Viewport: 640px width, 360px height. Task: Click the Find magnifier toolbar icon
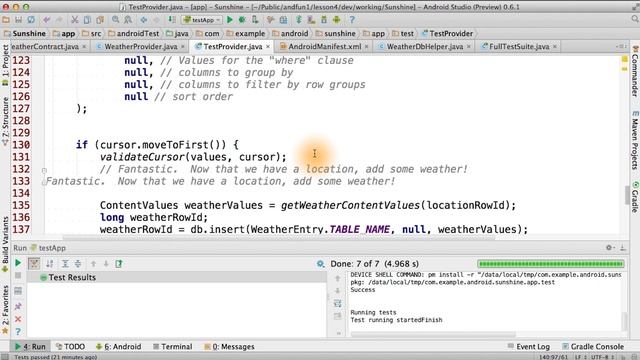tap(116, 20)
